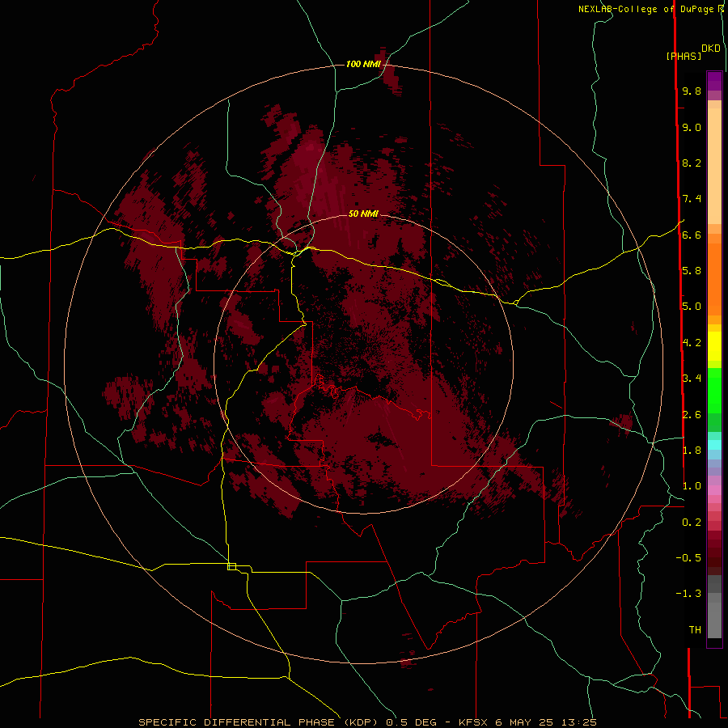Click the 9.0 scale value
728x728 pixels.
click(692, 127)
